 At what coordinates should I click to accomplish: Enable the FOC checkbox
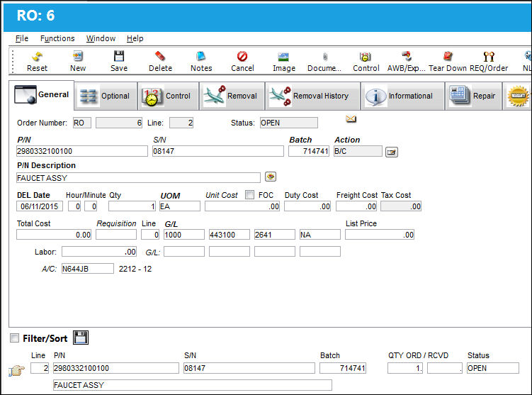(250, 195)
